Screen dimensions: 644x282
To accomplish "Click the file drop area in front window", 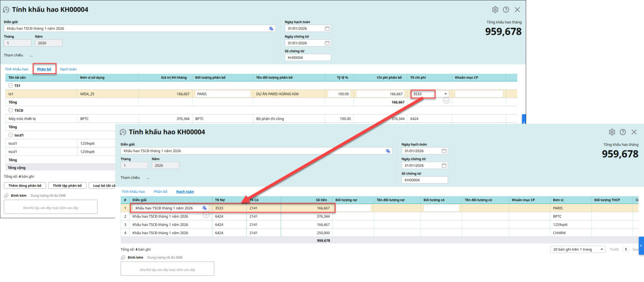I will pos(167,269).
